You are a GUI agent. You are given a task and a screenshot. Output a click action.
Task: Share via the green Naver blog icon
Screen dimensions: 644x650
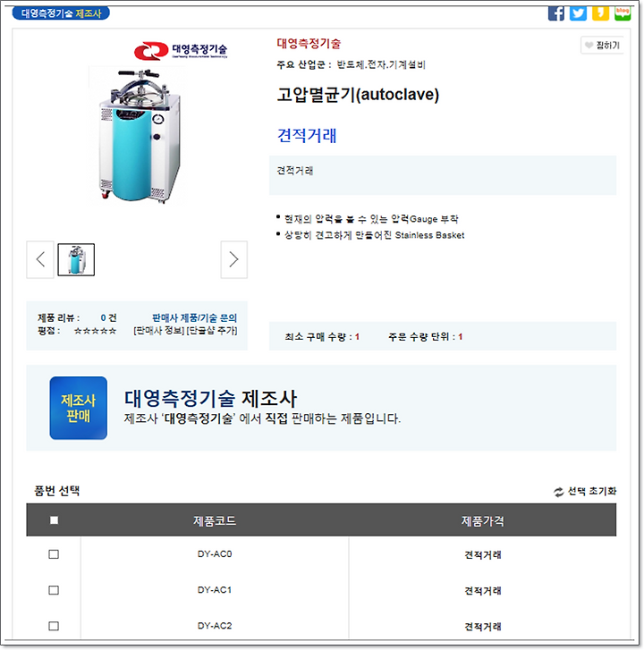623,13
